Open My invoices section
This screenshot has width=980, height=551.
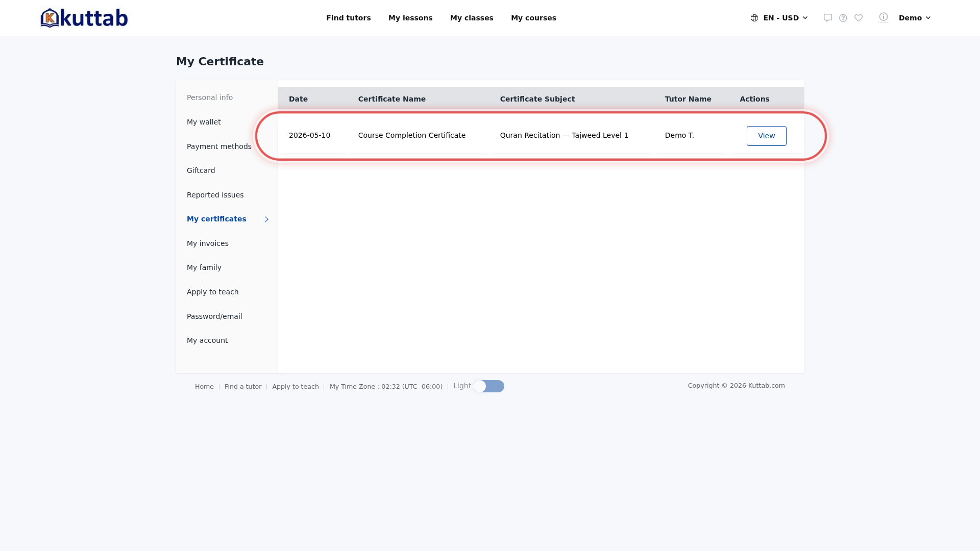(208, 243)
